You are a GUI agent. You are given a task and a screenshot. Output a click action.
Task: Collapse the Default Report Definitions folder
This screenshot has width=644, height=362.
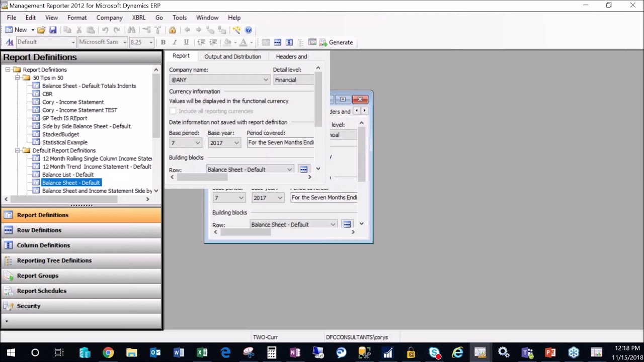[18, 150]
